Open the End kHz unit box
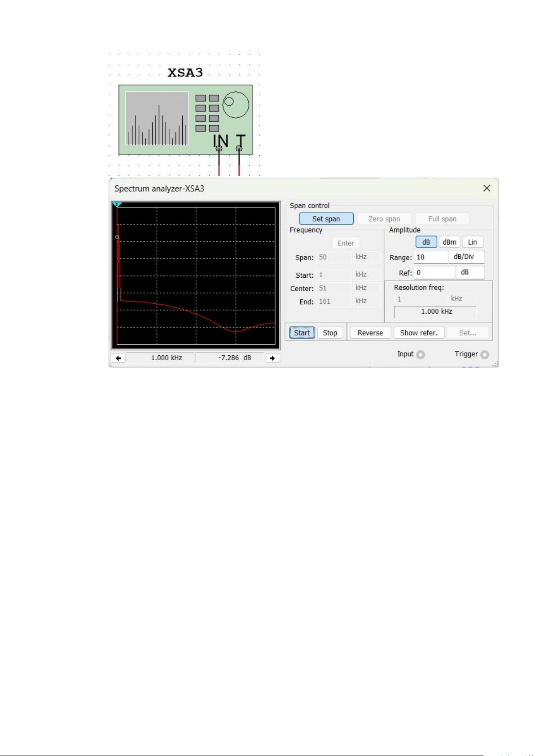The image size is (535, 756). click(367, 302)
